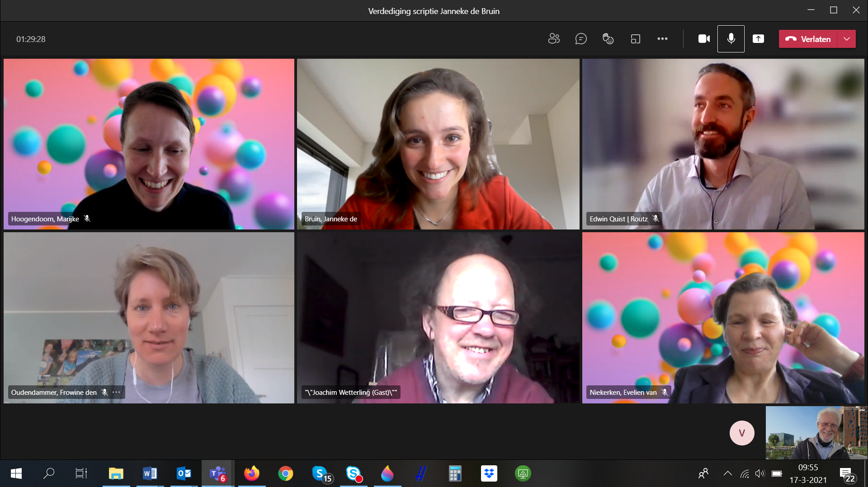Viewport: 868px width, 487px height.
Task: Select Janneke de Bruin's video tile
Action: point(438,144)
